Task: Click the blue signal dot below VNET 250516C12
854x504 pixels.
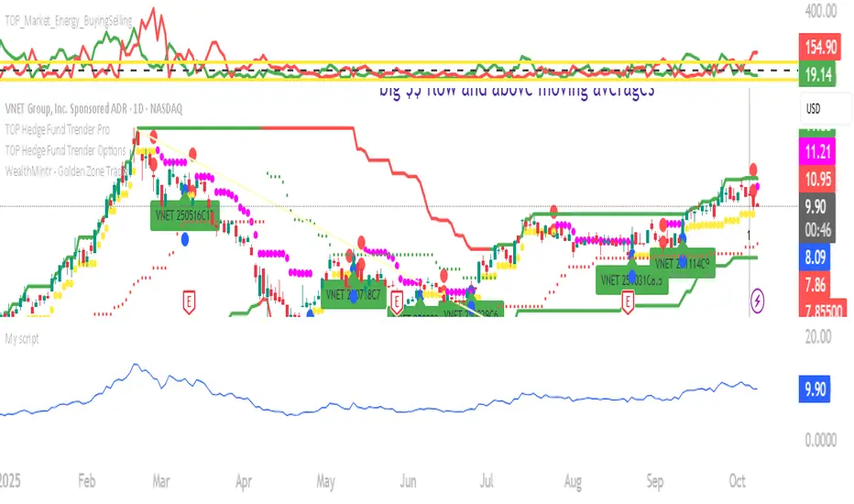Action: coord(184,238)
